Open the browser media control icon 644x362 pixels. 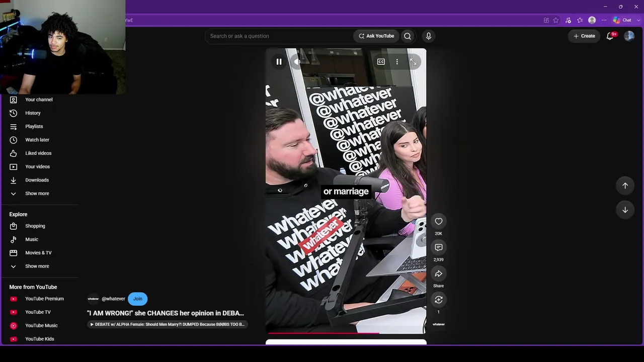click(568, 20)
